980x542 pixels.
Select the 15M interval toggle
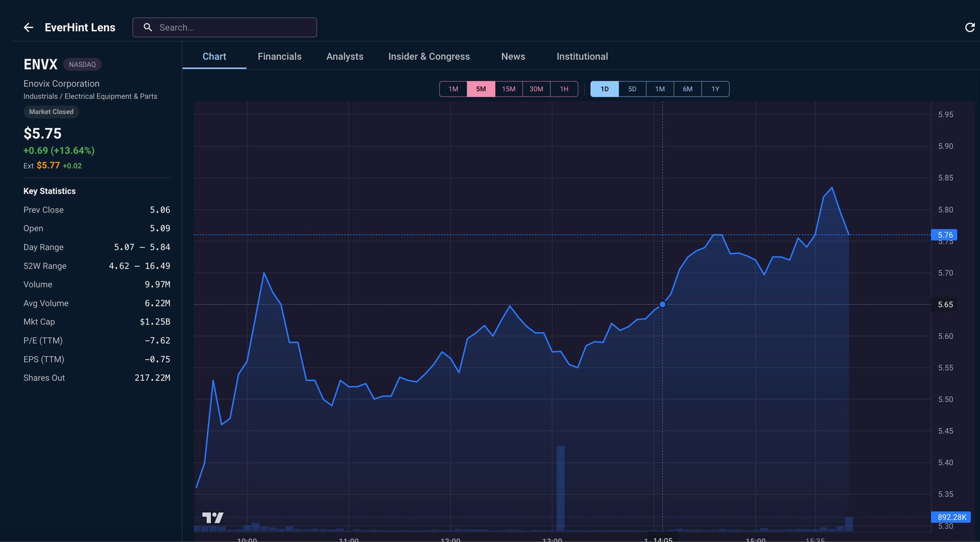coord(509,89)
